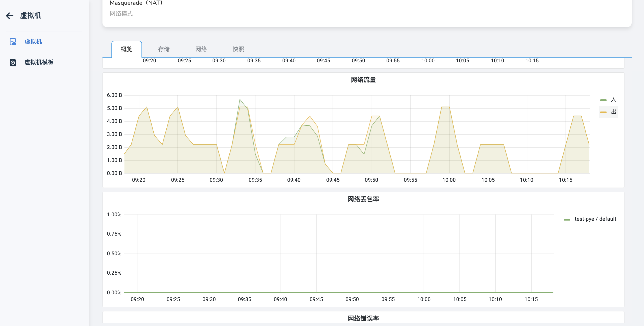Open the 虚拟机 sidebar icon

[13, 42]
